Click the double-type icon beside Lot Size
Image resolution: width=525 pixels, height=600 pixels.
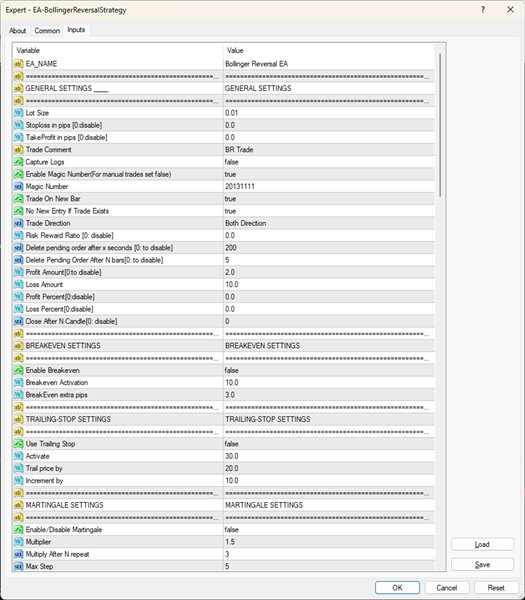coord(18,113)
